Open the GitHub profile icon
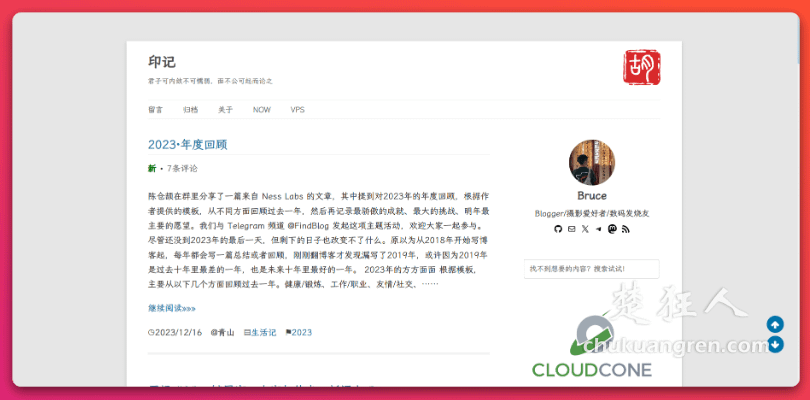This screenshot has width=810, height=400. (557, 229)
